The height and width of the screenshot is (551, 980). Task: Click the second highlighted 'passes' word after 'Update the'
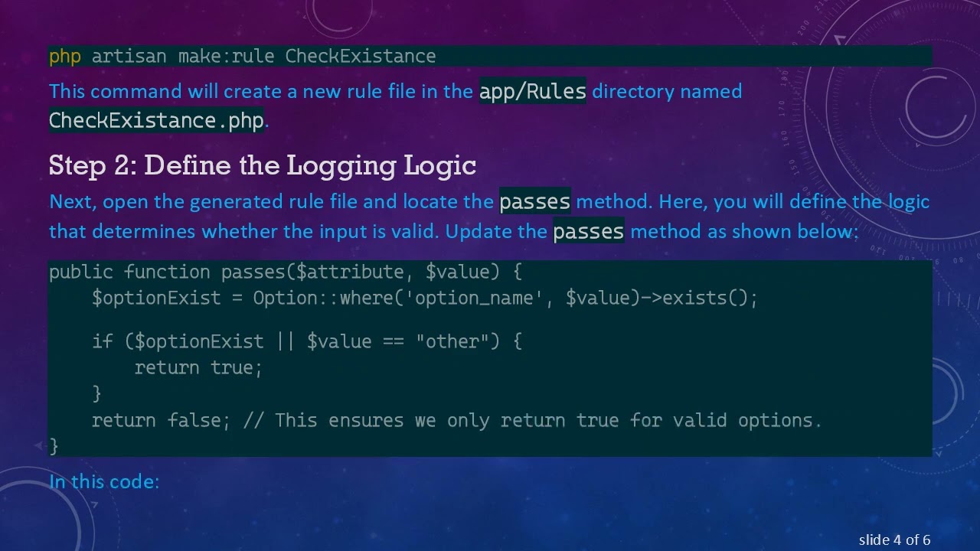[x=589, y=230]
